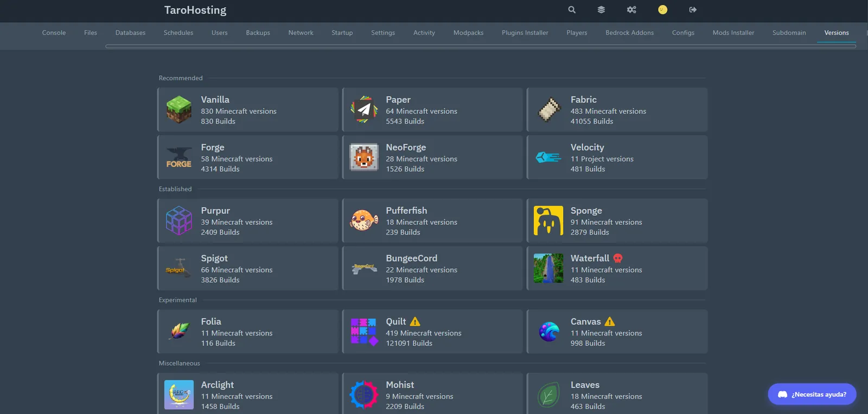This screenshot has width=868, height=414.
Task: Click '3826 Builds' under Spigot
Action: click(x=220, y=280)
